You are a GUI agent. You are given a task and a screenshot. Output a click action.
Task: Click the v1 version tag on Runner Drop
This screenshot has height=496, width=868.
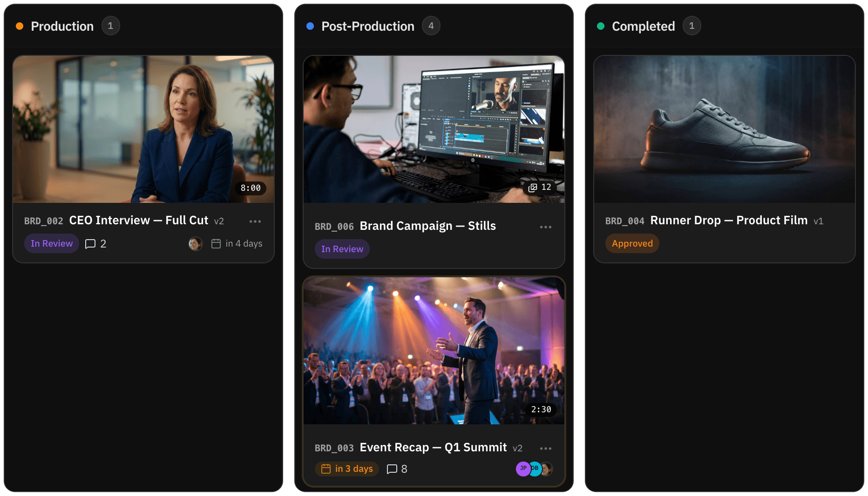pyautogui.click(x=818, y=221)
